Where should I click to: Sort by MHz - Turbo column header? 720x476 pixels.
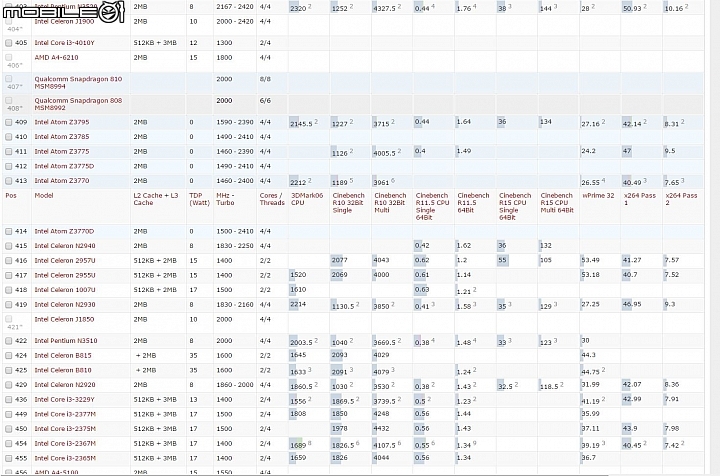click(226, 199)
